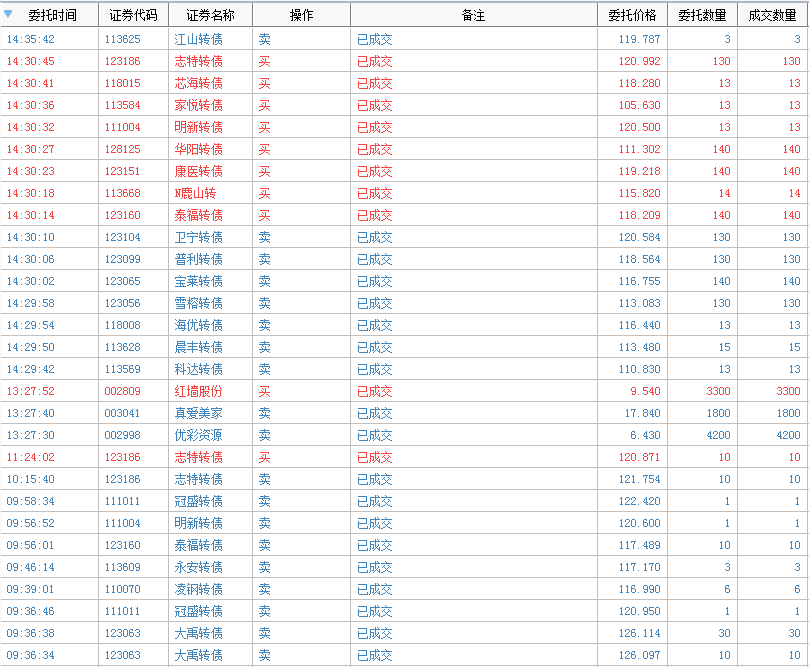Image resolution: width=809 pixels, height=667 pixels.
Task: Select the 09:36:34 time cell
Action: tap(30, 656)
